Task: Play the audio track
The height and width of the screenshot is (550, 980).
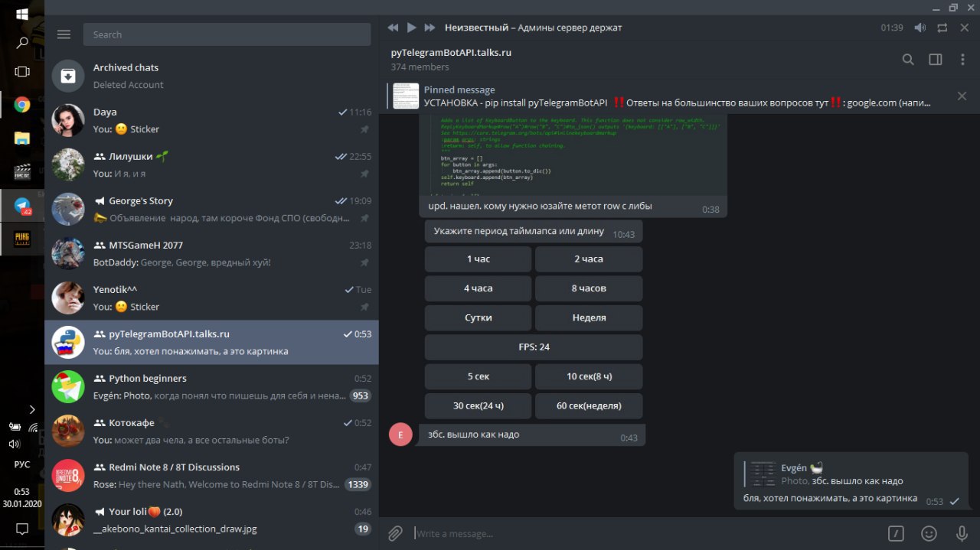Action: click(x=411, y=28)
